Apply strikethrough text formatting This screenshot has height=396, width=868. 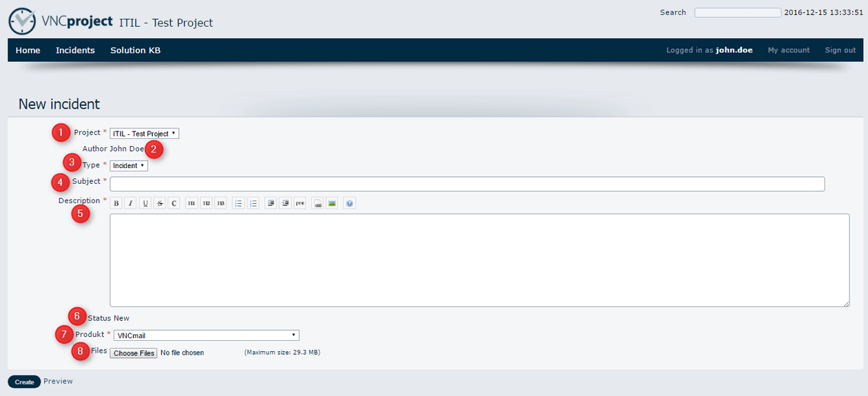[160, 203]
